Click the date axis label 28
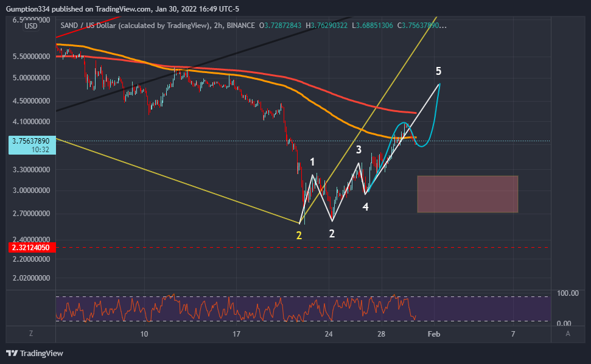The image size is (591, 364). pyautogui.click(x=381, y=334)
